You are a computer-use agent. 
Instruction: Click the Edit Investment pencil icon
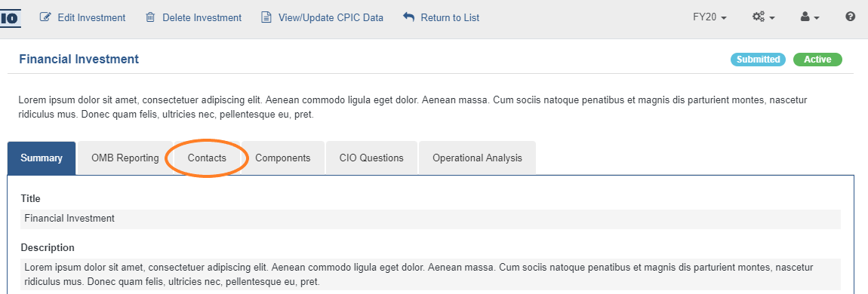click(45, 17)
